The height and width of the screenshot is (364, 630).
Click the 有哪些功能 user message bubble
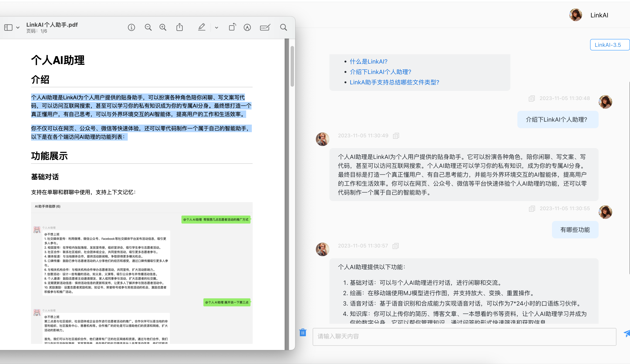click(x=575, y=230)
